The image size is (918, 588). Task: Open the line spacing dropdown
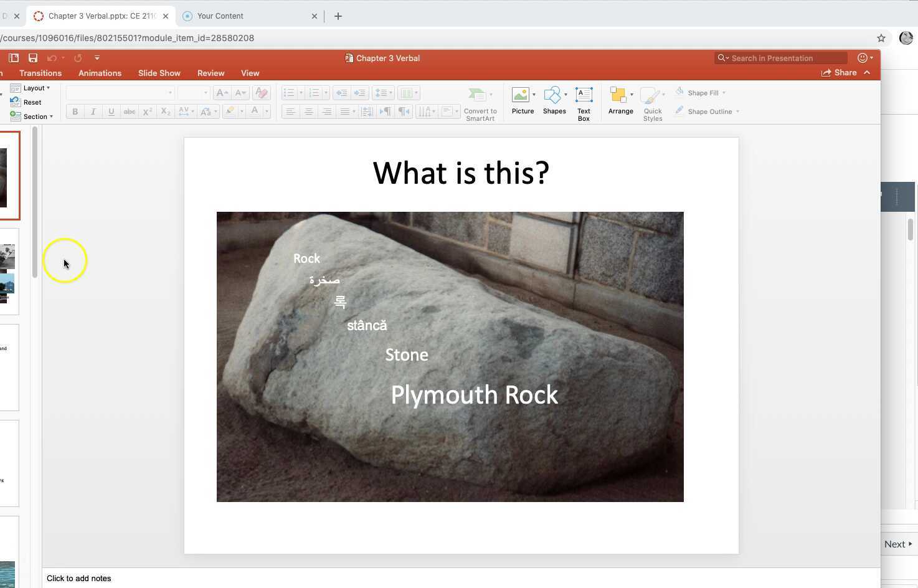click(384, 93)
